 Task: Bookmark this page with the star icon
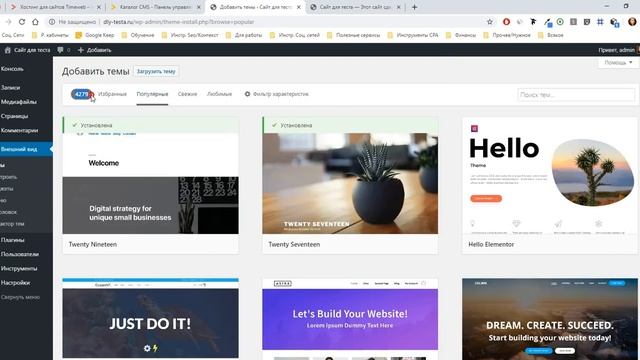click(490, 22)
